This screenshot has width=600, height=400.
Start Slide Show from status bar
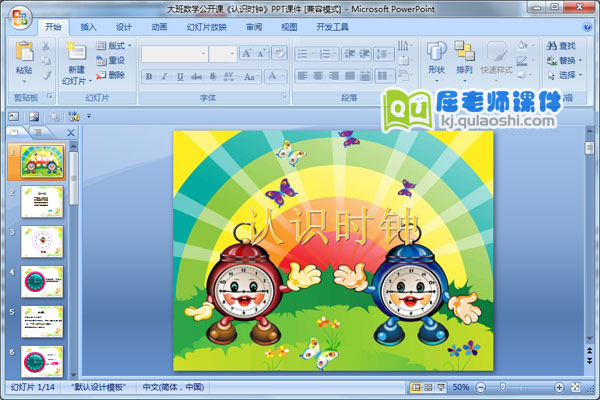[x=441, y=387]
